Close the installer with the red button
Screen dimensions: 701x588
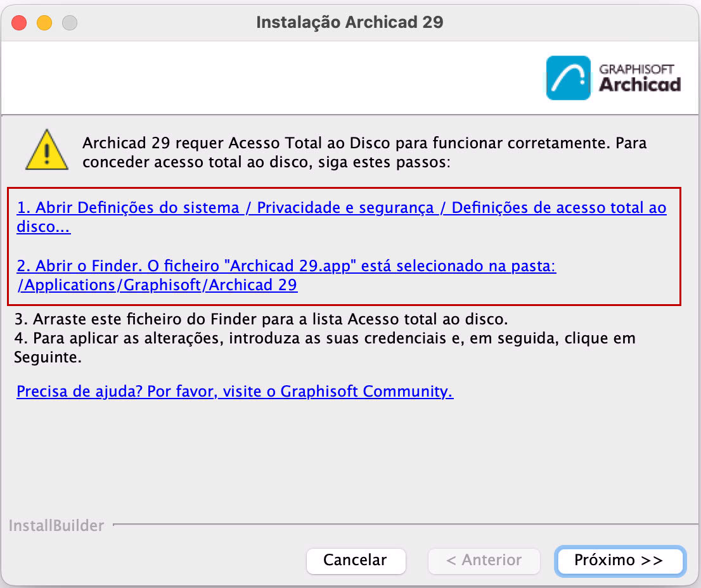19,22
